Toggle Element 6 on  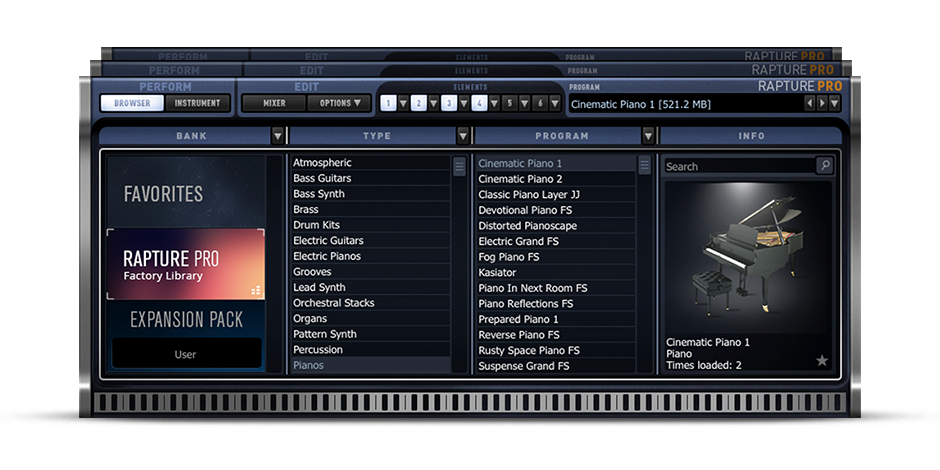(540, 104)
